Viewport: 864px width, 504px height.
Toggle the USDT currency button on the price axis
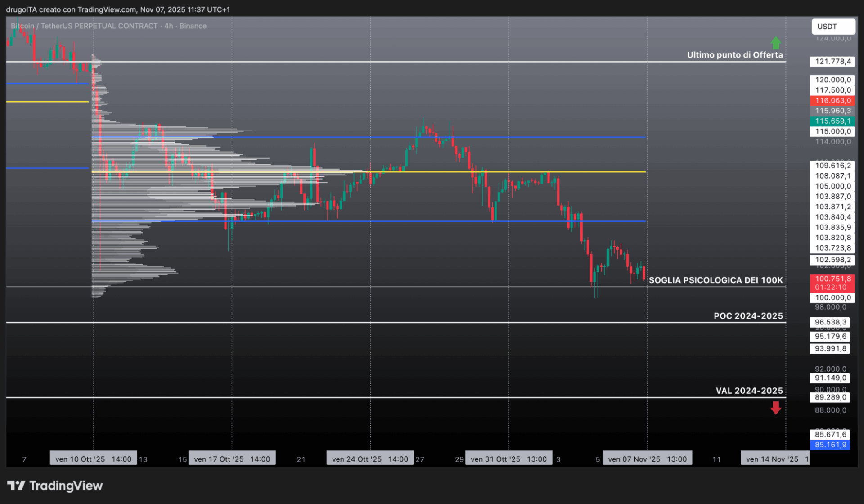[x=833, y=27]
